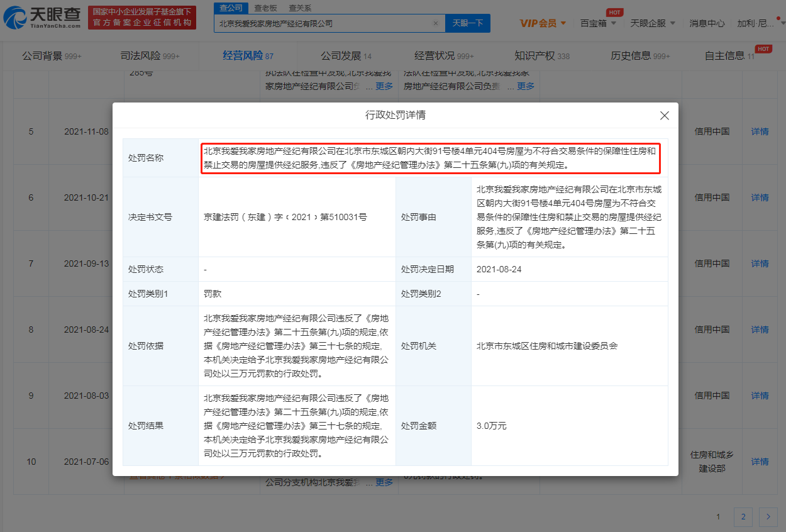Click the 3.0万元 penalty amount value
The image size is (786, 532).
click(492, 426)
